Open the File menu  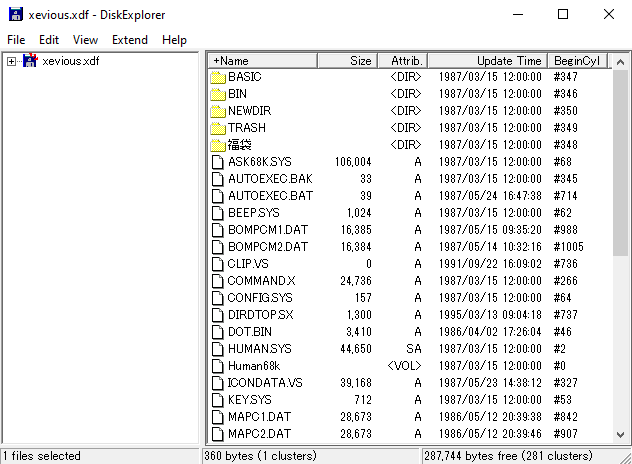tap(16, 40)
